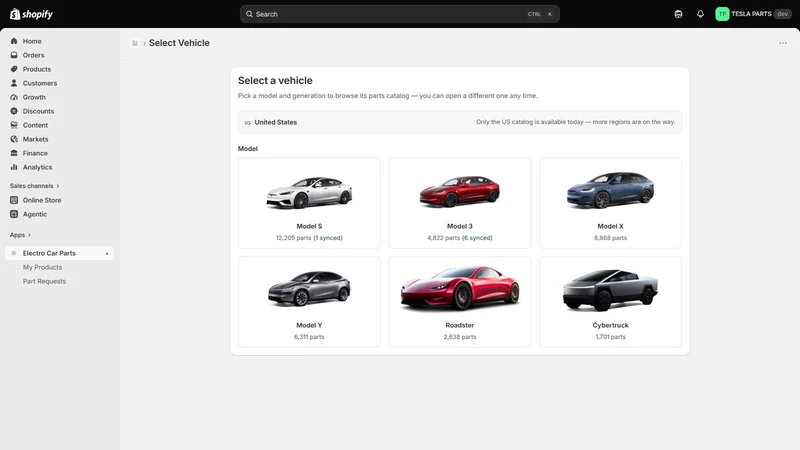
Task: Open Electro Car Parts app
Action: tap(59, 253)
